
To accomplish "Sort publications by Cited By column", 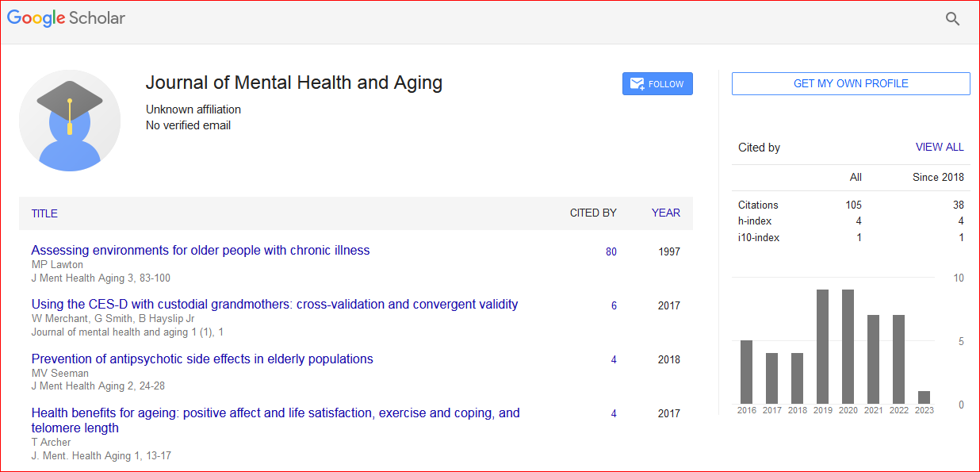I will point(593,213).
